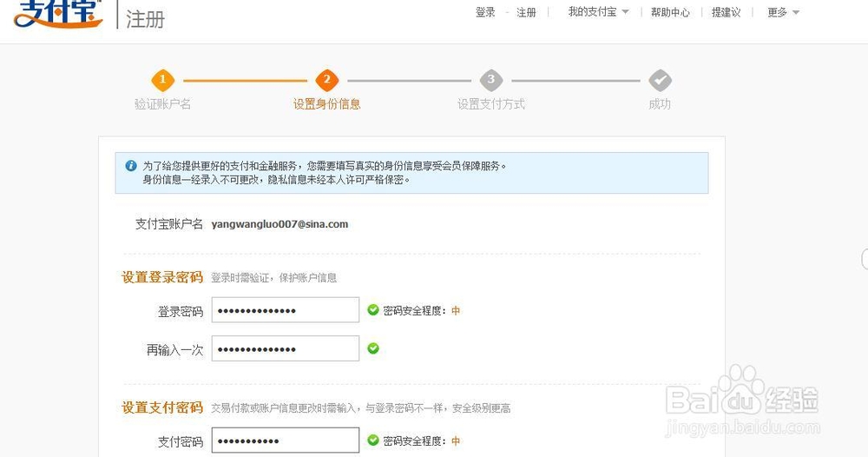Open the 登录 link
868x457 pixels.
485,12
